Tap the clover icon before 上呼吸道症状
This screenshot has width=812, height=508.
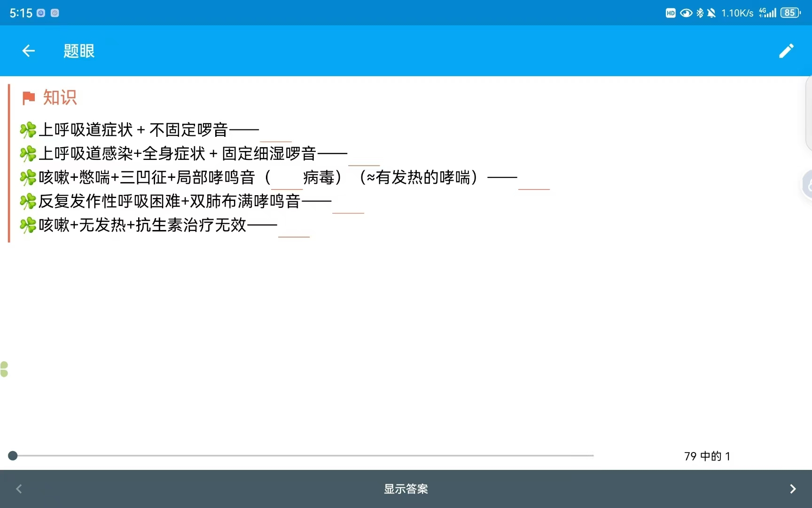pyautogui.click(x=28, y=130)
